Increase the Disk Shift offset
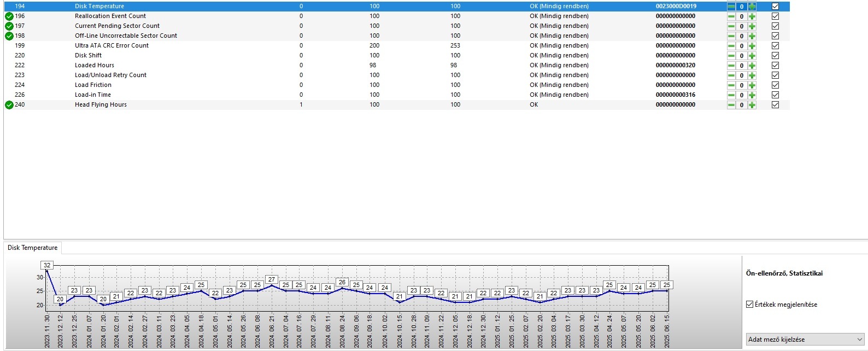Viewport: 868px width, 351px height. pyautogui.click(x=752, y=56)
